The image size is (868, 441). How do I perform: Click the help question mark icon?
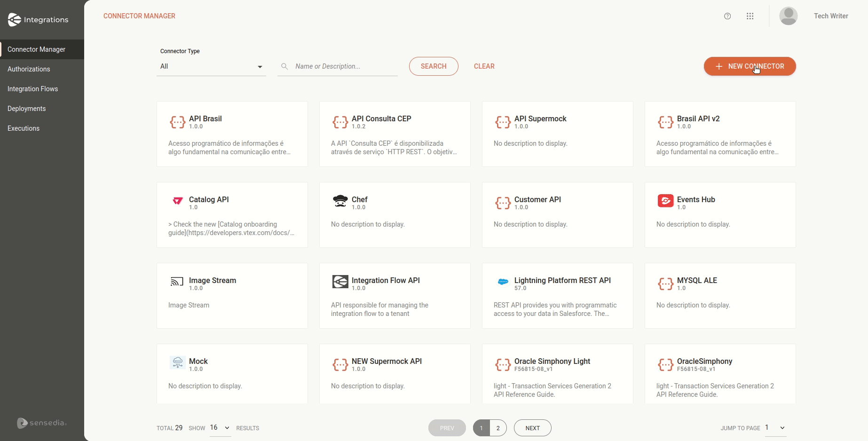[x=727, y=16]
